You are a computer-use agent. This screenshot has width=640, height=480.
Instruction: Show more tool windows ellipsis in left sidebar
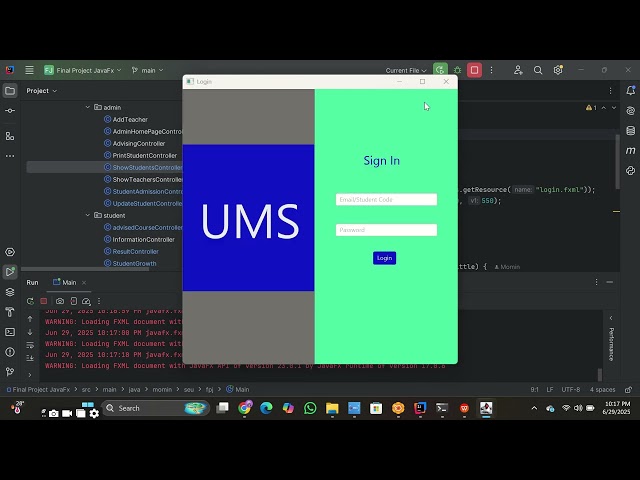pos(10,156)
